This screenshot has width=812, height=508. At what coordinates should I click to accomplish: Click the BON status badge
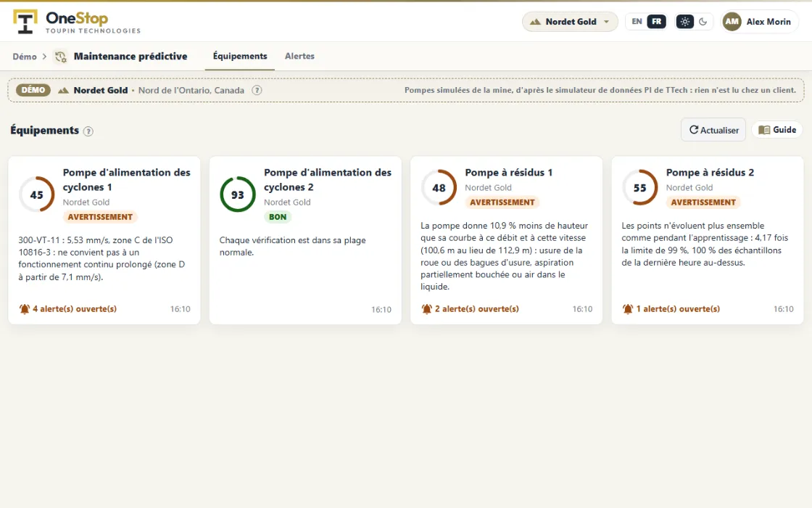[x=278, y=217]
